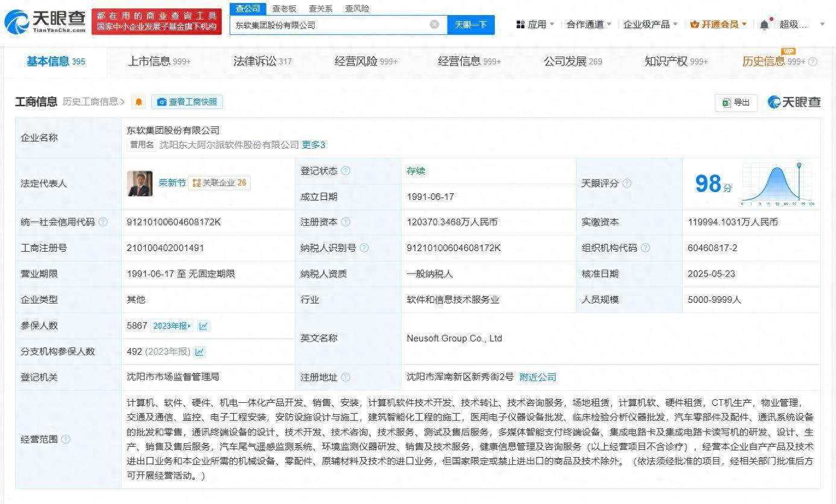836x504 pixels.
Task: Open the trend chart icon in the 参保人数 row
Action: (x=204, y=326)
